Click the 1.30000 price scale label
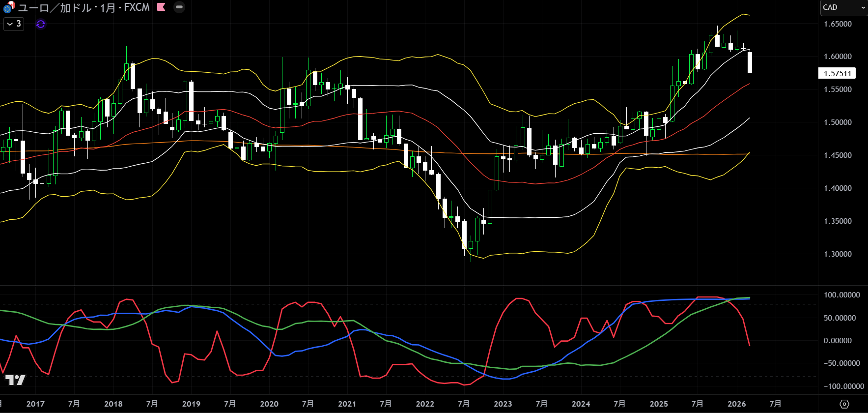 [x=838, y=254]
